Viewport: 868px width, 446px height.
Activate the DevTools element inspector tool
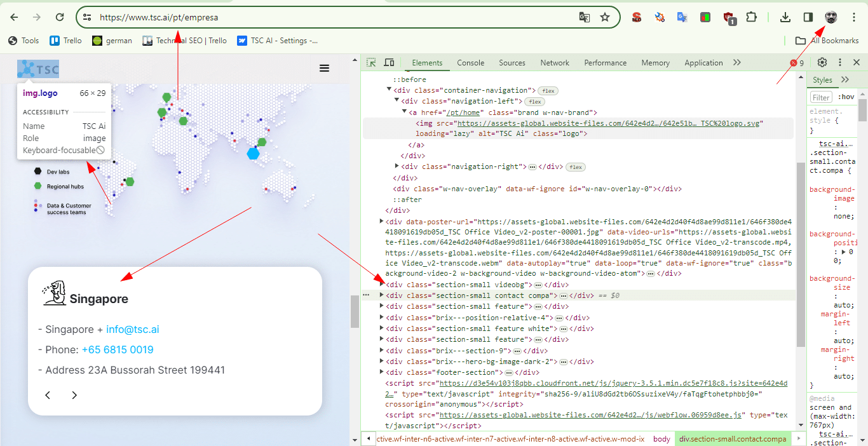coord(371,62)
